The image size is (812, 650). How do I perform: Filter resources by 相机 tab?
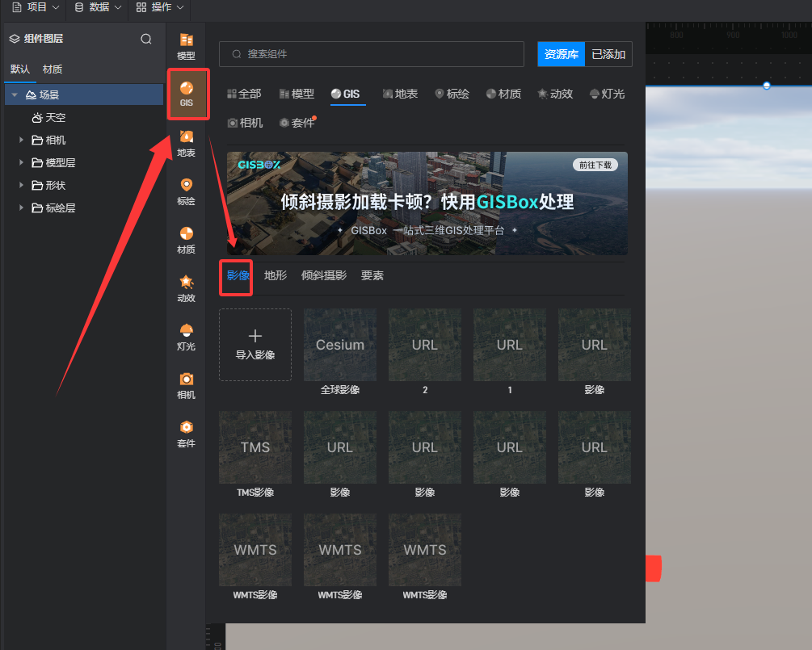[x=245, y=123]
